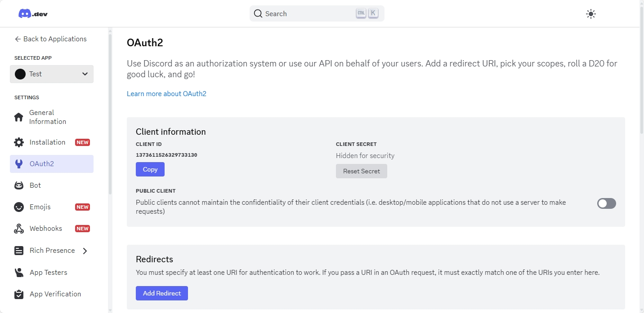Enable the Public Client toggle

pyautogui.click(x=606, y=203)
